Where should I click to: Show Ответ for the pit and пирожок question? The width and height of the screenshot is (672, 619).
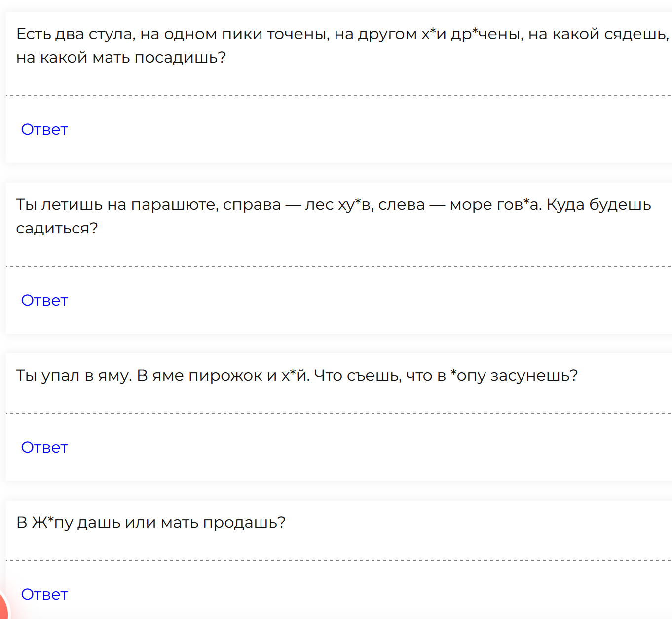point(44,447)
